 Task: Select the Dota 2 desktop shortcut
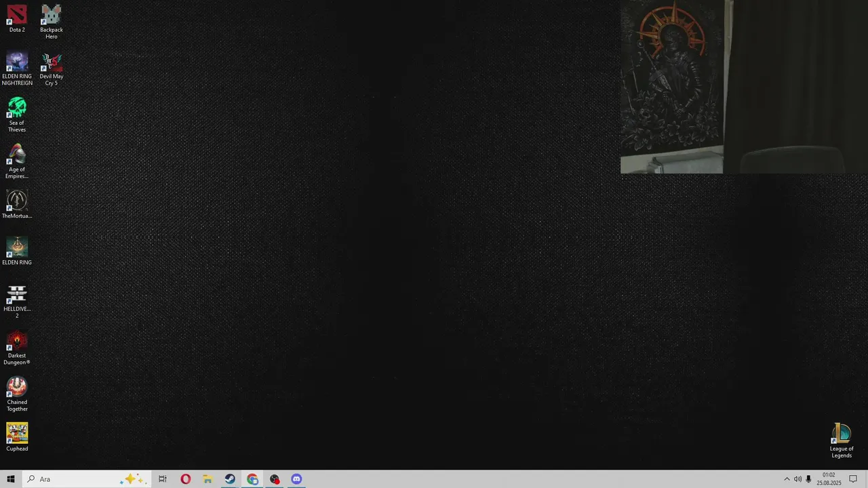pos(17,19)
